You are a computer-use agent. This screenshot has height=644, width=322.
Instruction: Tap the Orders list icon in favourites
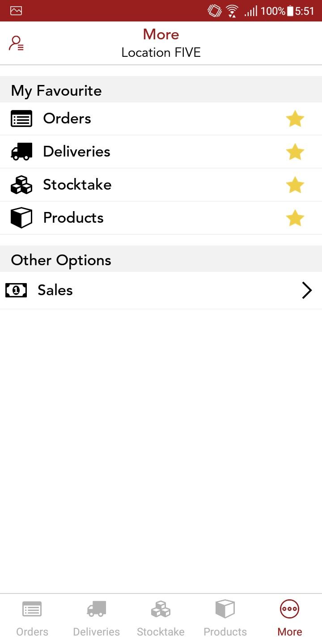tap(21, 119)
